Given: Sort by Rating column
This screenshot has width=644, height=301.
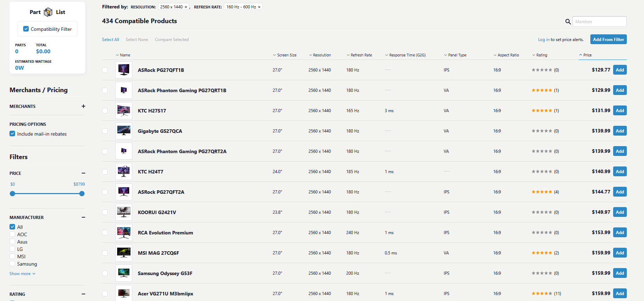Looking at the screenshot, I should point(539,55).
